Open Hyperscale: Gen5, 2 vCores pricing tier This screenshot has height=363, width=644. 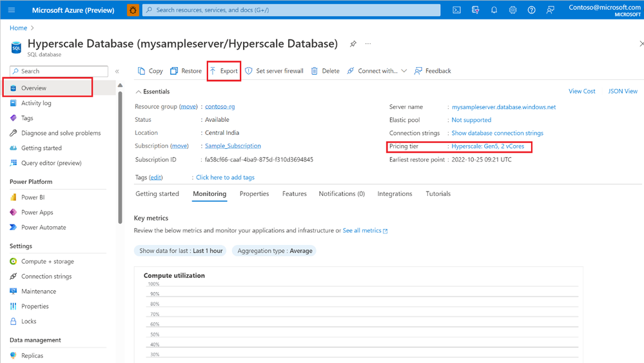tap(488, 146)
